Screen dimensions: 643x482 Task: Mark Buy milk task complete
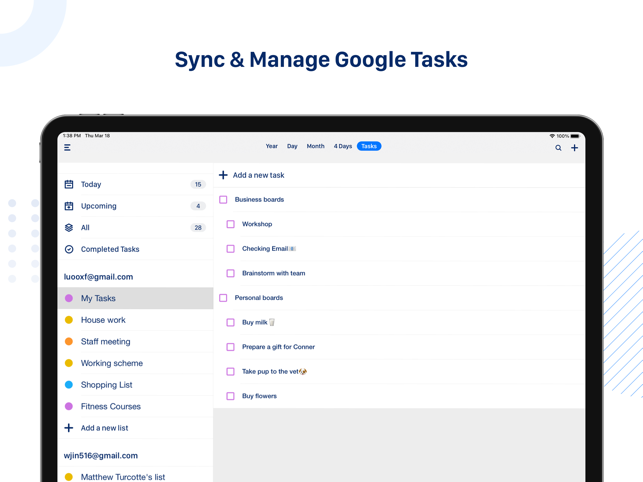pyautogui.click(x=230, y=322)
